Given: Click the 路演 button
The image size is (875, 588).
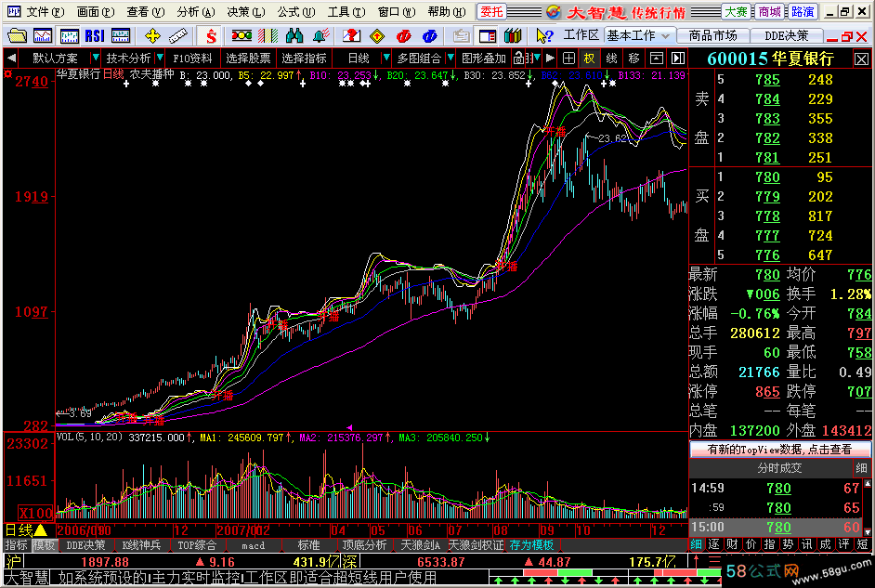Looking at the screenshot, I should click(803, 12).
